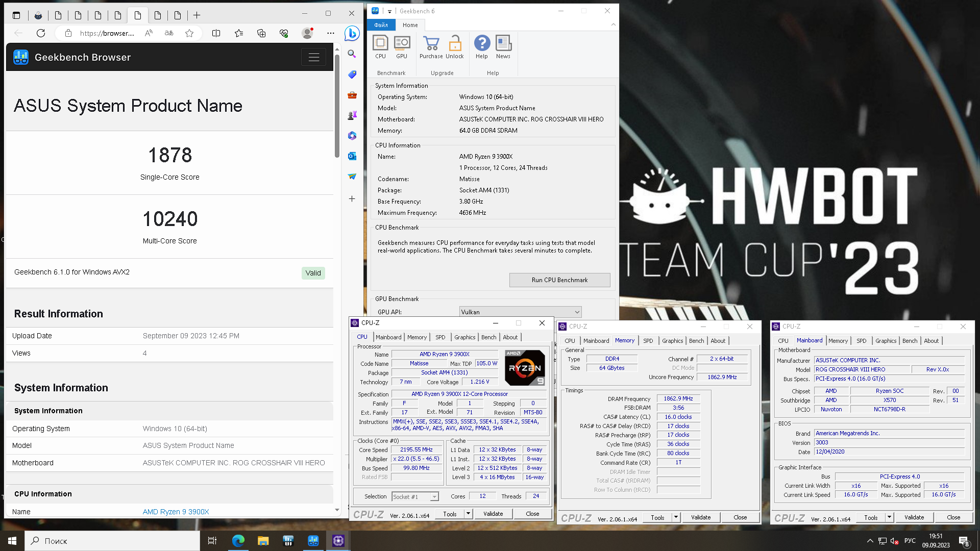Click Validate in CPU-Z Mainboard window
This screenshot has height=551, width=980.
pyautogui.click(x=914, y=517)
